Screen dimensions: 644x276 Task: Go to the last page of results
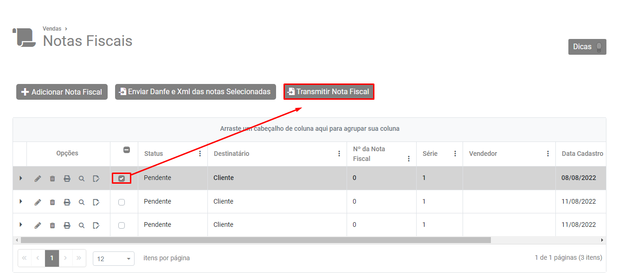[x=79, y=258]
